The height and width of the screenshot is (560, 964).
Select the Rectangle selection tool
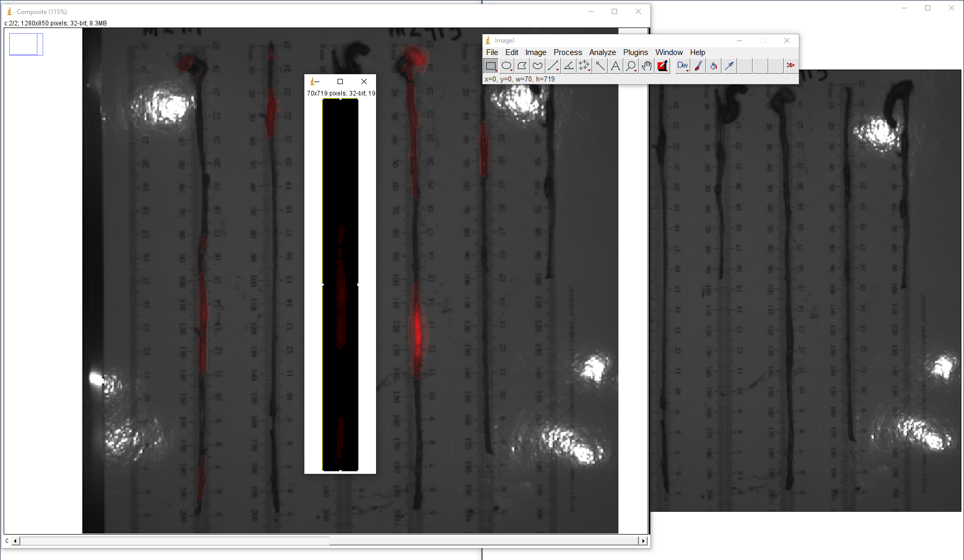pos(491,66)
